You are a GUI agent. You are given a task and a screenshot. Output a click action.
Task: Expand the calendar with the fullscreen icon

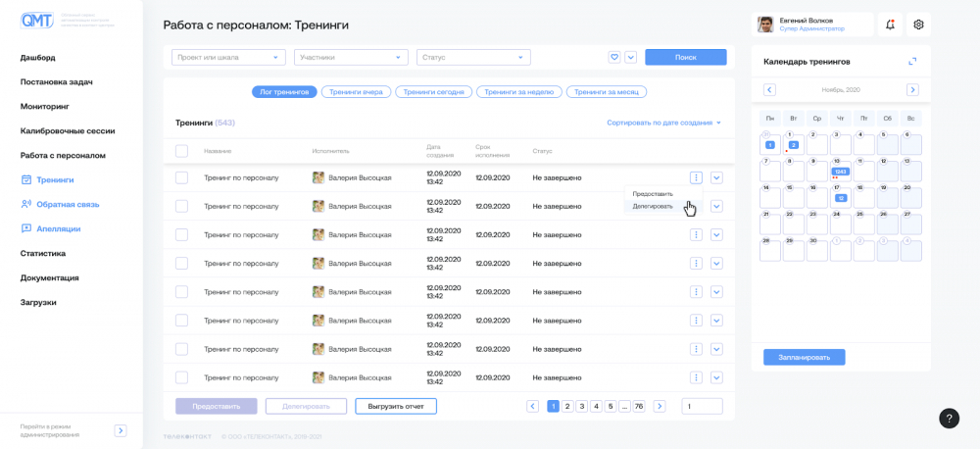[912, 62]
